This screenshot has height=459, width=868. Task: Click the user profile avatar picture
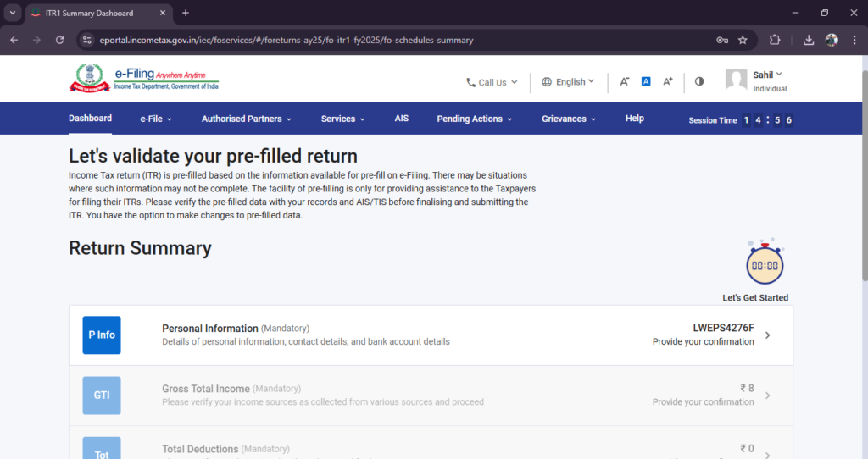[737, 80]
